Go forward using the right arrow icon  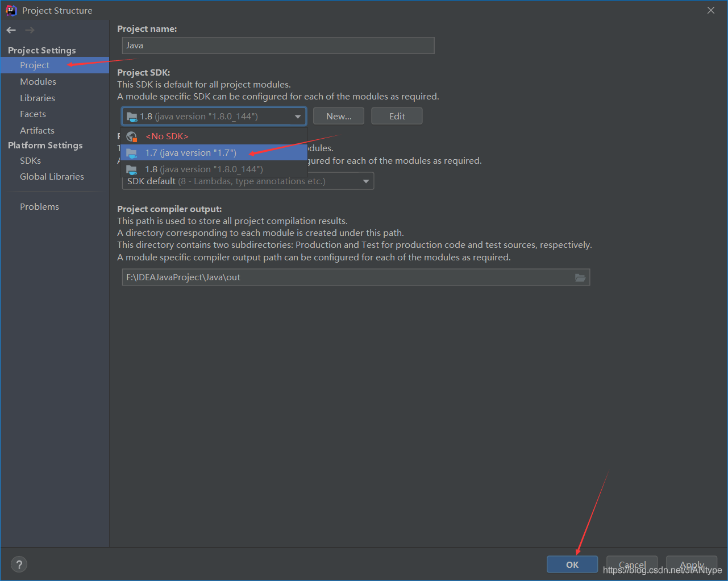click(30, 30)
